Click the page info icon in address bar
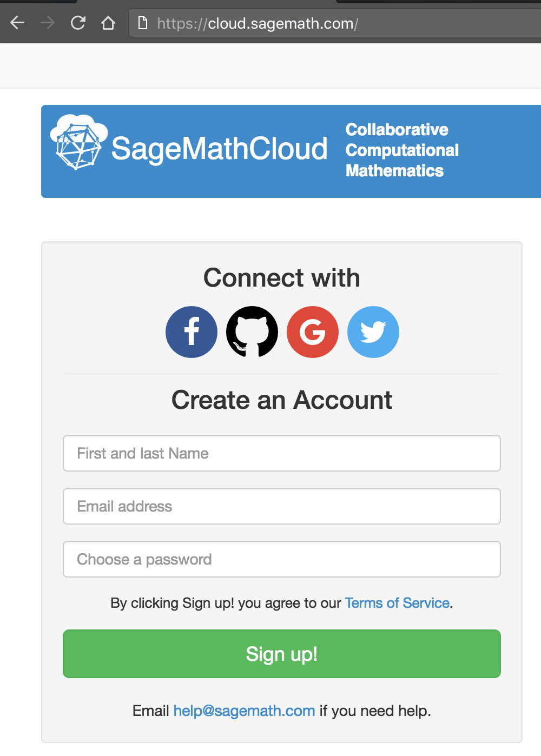 click(x=143, y=23)
